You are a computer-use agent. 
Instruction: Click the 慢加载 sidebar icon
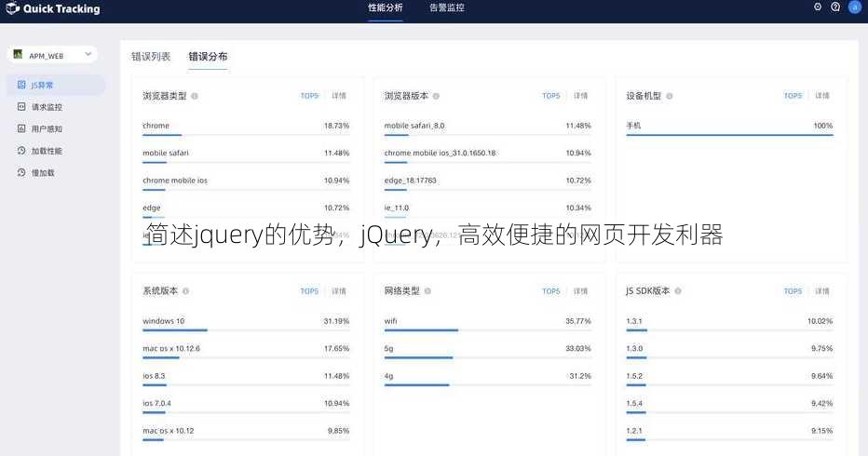21,173
